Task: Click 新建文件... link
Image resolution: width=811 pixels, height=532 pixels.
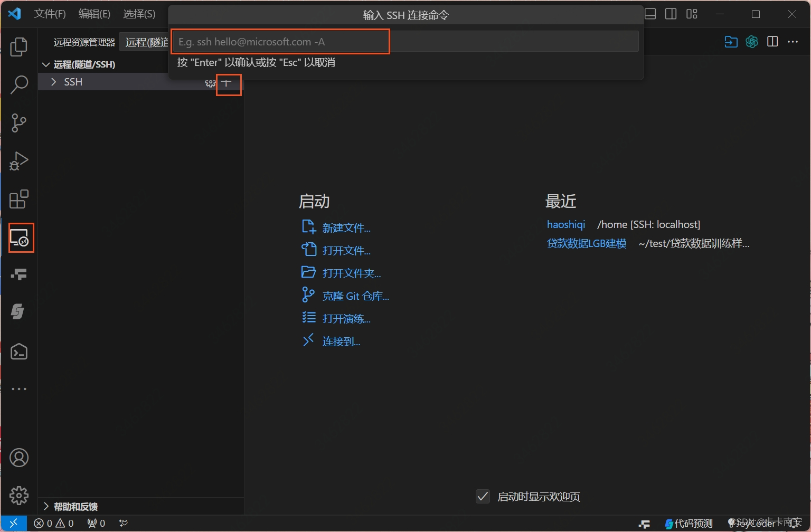Action: [x=346, y=228]
